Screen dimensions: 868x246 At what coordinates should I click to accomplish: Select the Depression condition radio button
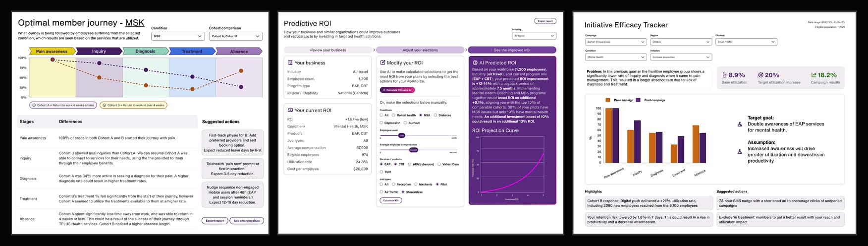coord(381,123)
